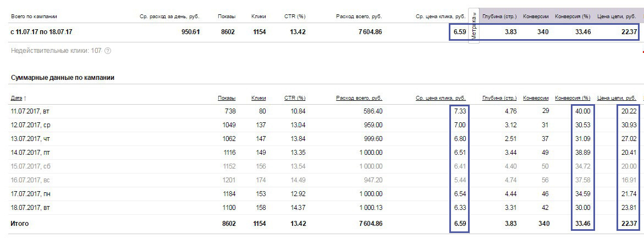644x238 pixels.
Task: Sort by Конверсия (%) table column
Action: [x=572, y=98]
